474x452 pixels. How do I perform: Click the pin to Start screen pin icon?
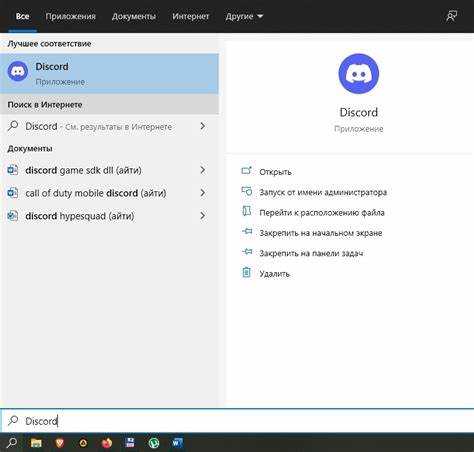247,231
